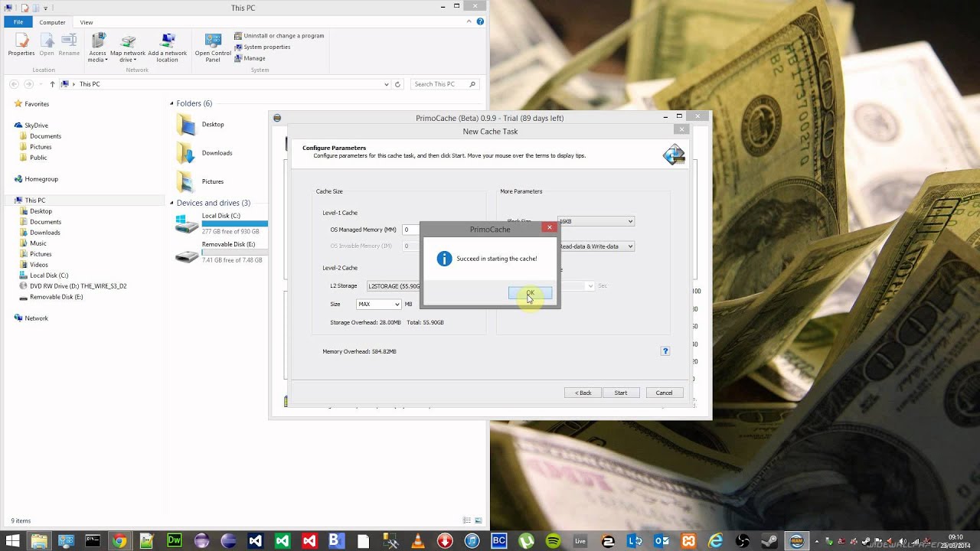Click Add a network location icon
The width and height of the screenshot is (980, 551).
167,47
